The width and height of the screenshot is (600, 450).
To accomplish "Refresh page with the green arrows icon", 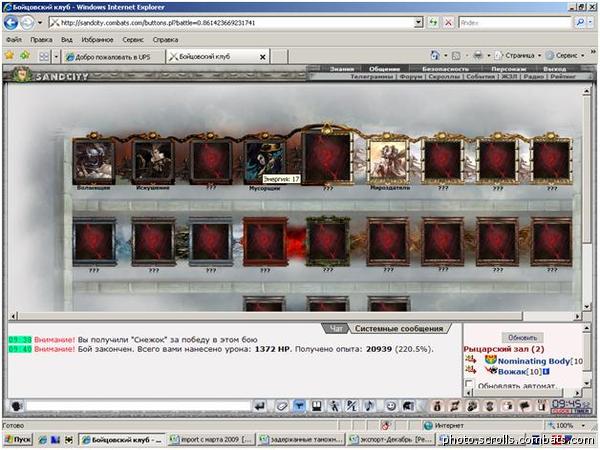I will (433, 23).
